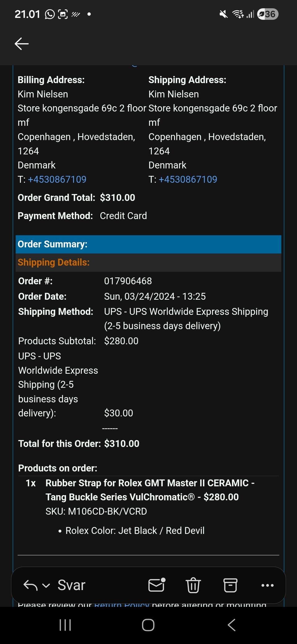
Task: Tap Android recent apps button
Action: (65, 625)
